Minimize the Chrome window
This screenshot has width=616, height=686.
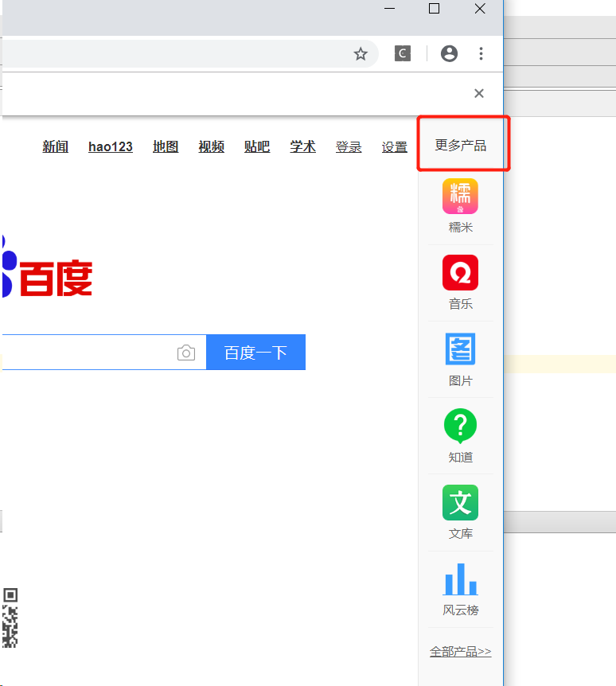point(389,8)
